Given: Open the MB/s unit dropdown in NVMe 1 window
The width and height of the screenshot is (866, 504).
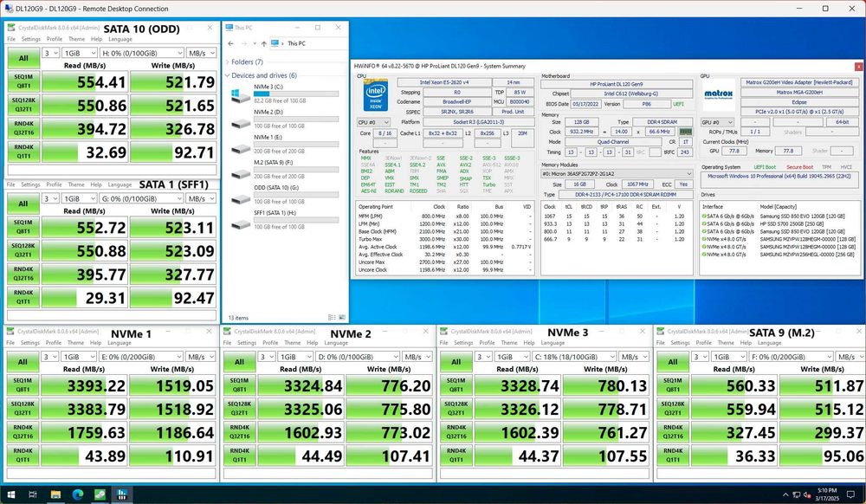Looking at the screenshot, I should point(201,357).
